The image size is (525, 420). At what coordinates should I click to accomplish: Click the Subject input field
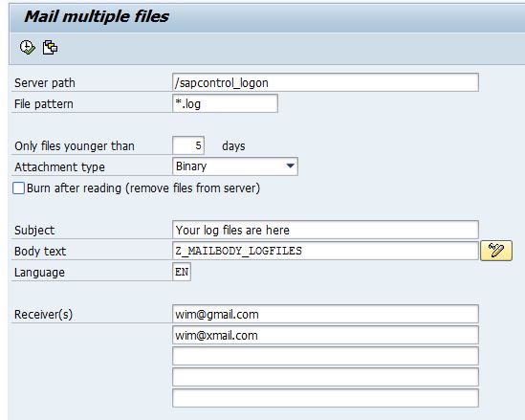[x=325, y=230]
